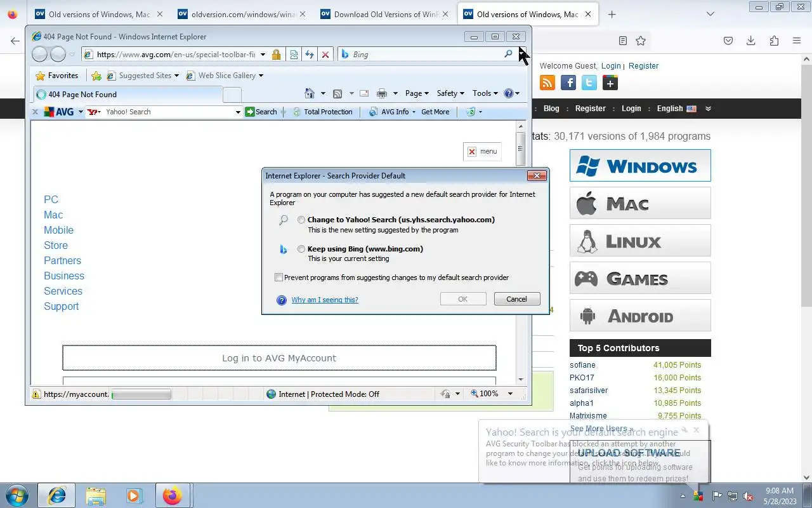The image size is (812, 508).
Task: Click the AVG logo on the toolbar
Action: click(59, 112)
